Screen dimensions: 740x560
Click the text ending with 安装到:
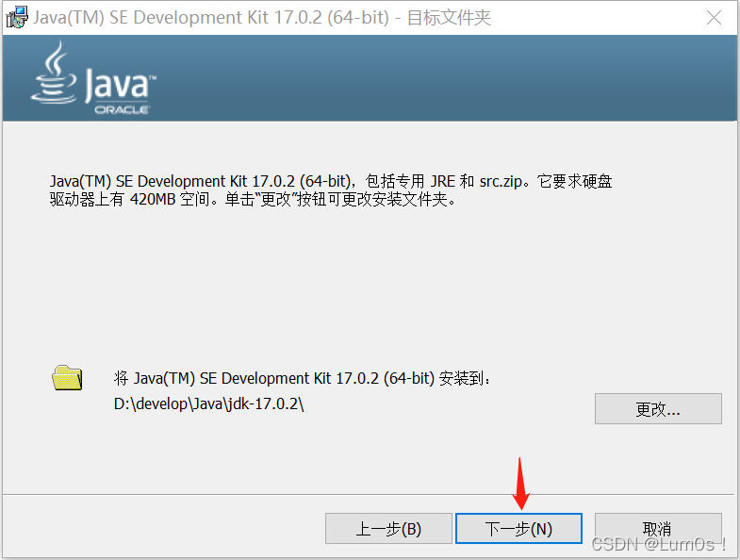click(x=302, y=378)
